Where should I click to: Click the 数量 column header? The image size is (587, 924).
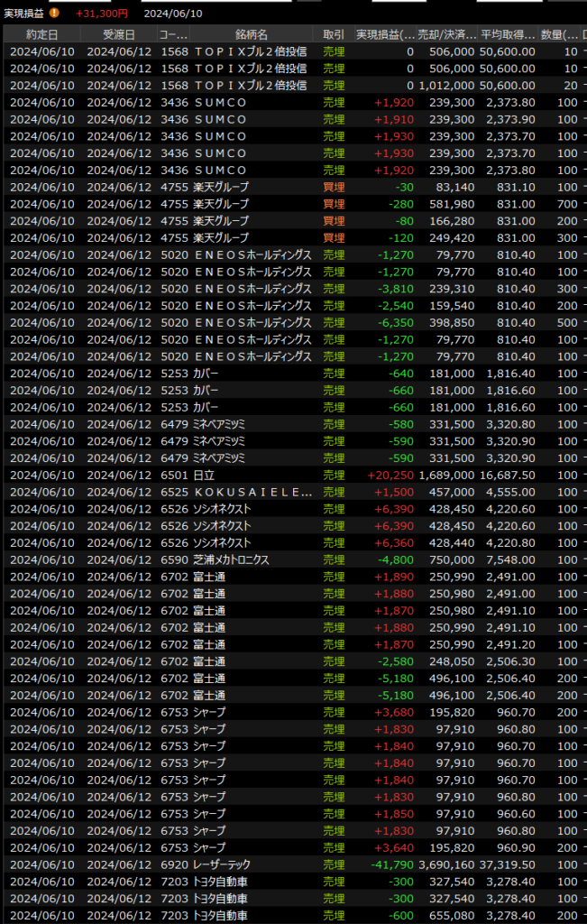point(560,34)
